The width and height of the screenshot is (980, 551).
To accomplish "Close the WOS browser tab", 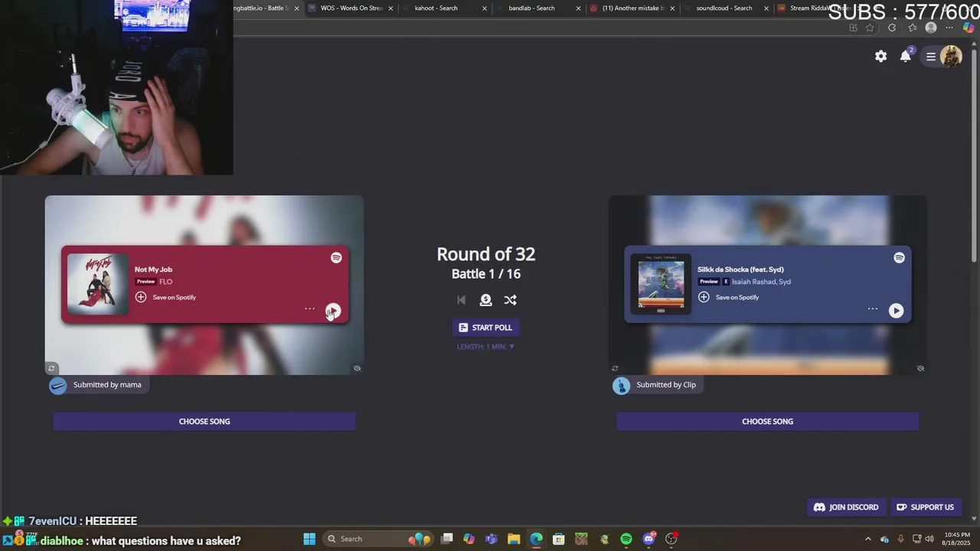I will (390, 8).
